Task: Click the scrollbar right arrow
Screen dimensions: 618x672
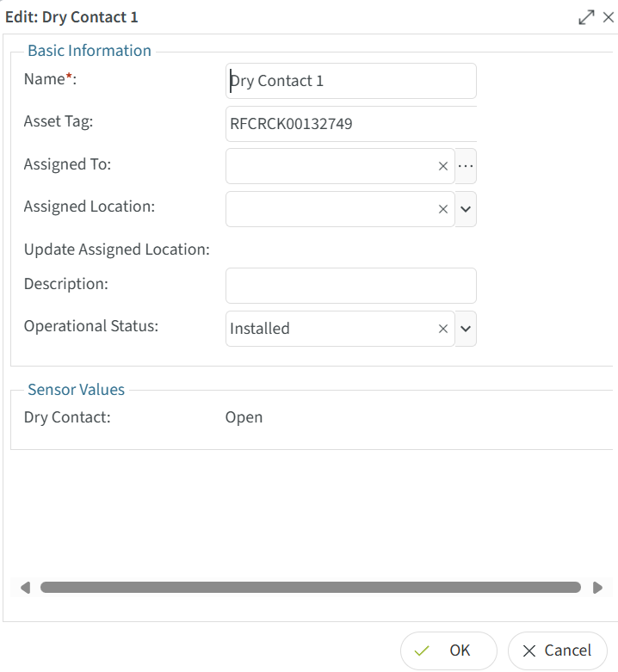Action: pyautogui.click(x=597, y=588)
